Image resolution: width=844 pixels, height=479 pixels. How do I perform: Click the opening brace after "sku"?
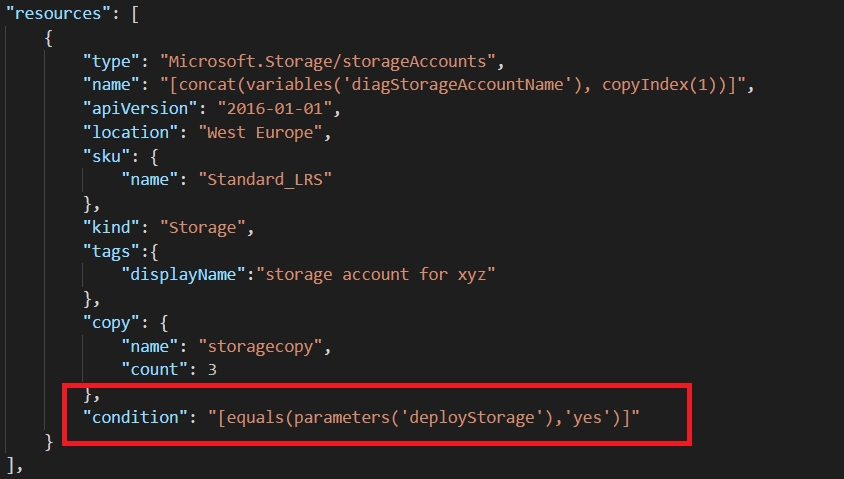154,156
